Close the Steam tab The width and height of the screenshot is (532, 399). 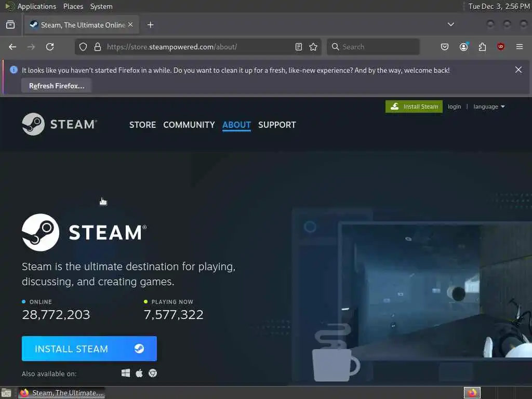tap(130, 25)
